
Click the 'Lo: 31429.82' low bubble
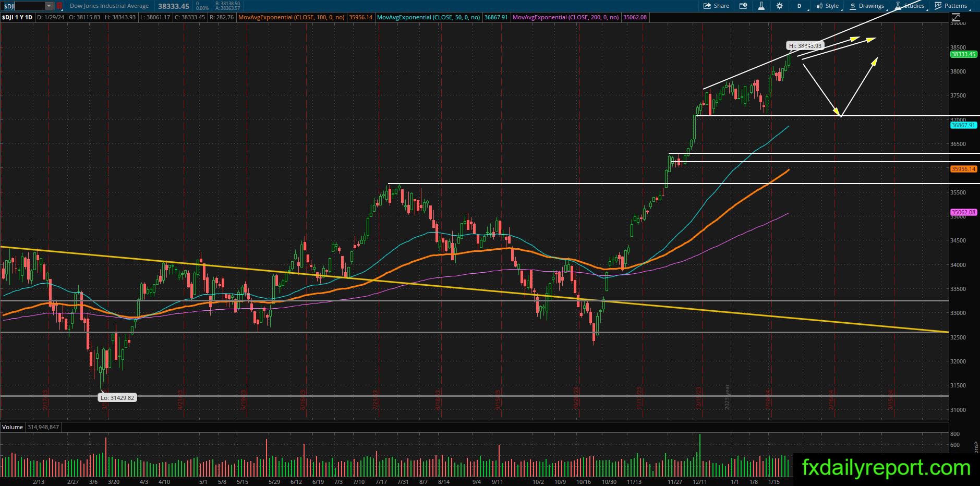117,398
